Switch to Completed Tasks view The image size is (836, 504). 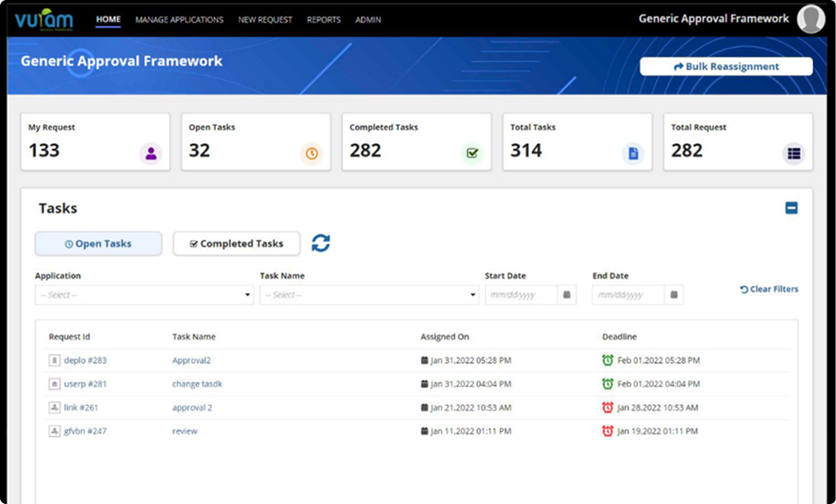tap(237, 244)
